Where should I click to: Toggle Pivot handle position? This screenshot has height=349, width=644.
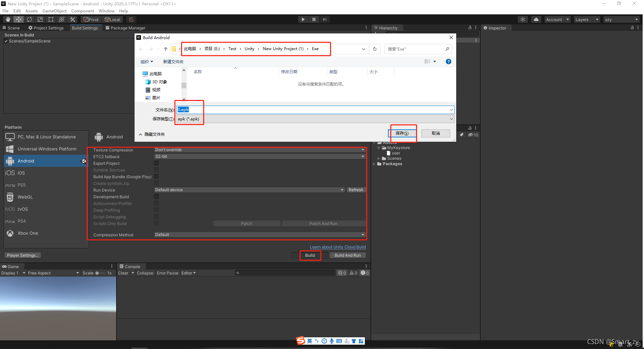coord(91,19)
